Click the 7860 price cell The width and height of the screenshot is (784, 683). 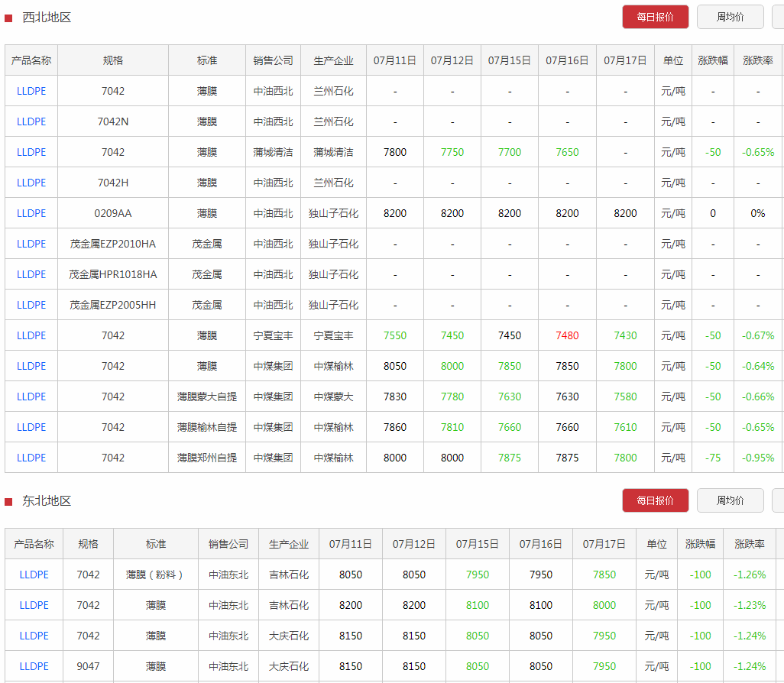pos(395,426)
